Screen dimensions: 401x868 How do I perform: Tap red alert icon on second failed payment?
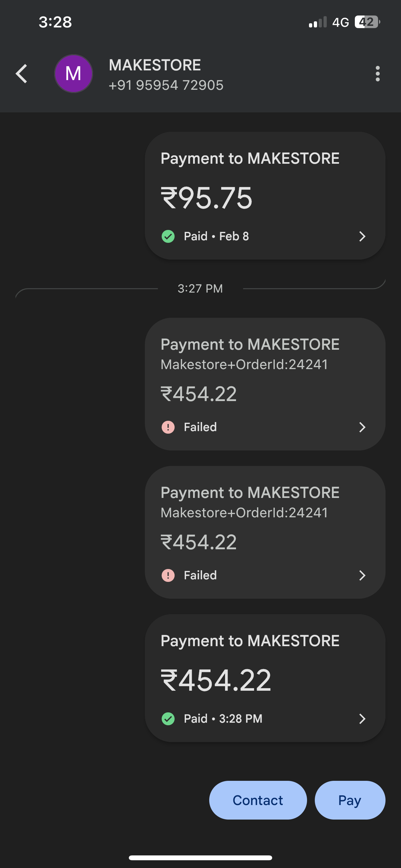(x=168, y=575)
